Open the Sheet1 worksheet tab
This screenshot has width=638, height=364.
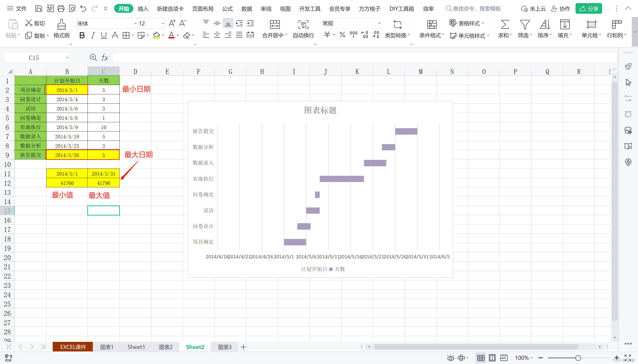136,347
